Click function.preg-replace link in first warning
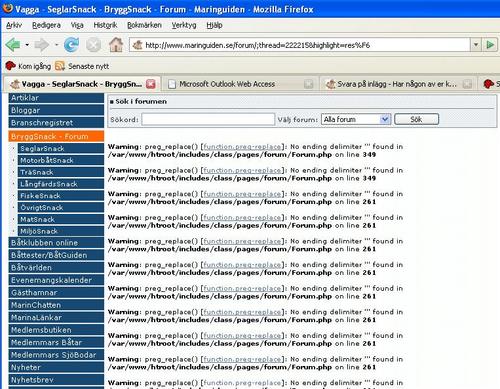The height and width of the screenshot is (389, 500). 242,147
